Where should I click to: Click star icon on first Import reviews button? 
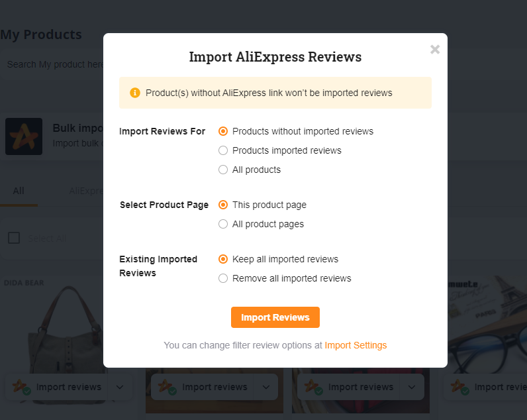coord(21,387)
